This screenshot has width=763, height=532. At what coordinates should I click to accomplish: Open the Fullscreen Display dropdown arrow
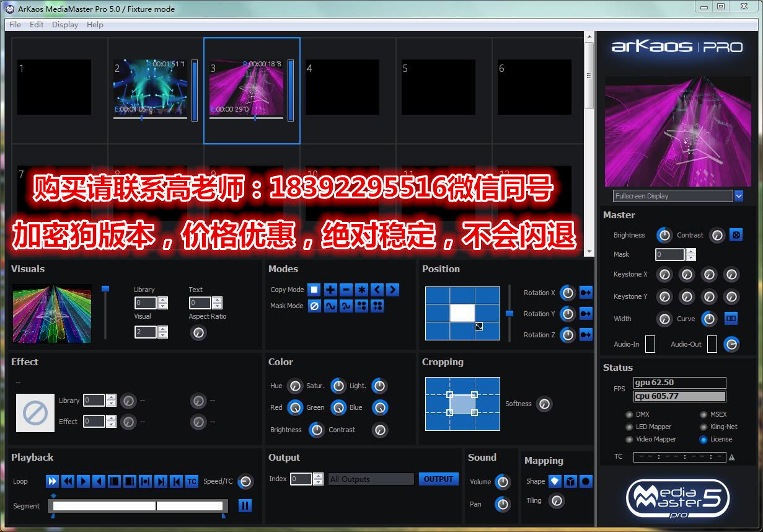[738, 196]
